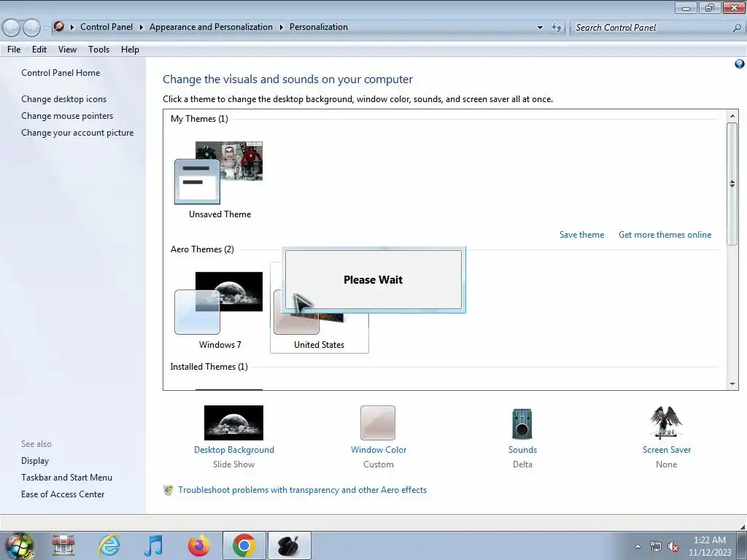Viewport: 747px width, 560px height.
Task: Click Get more themes online
Action: coord(665,235)
